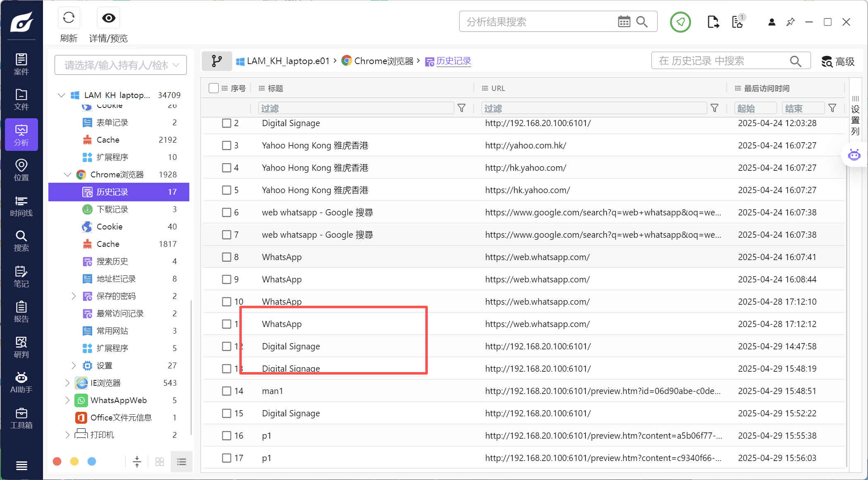Tick the checkbox for row 8 WhatsApp
The image size is (868, 480).
point(227,257)
